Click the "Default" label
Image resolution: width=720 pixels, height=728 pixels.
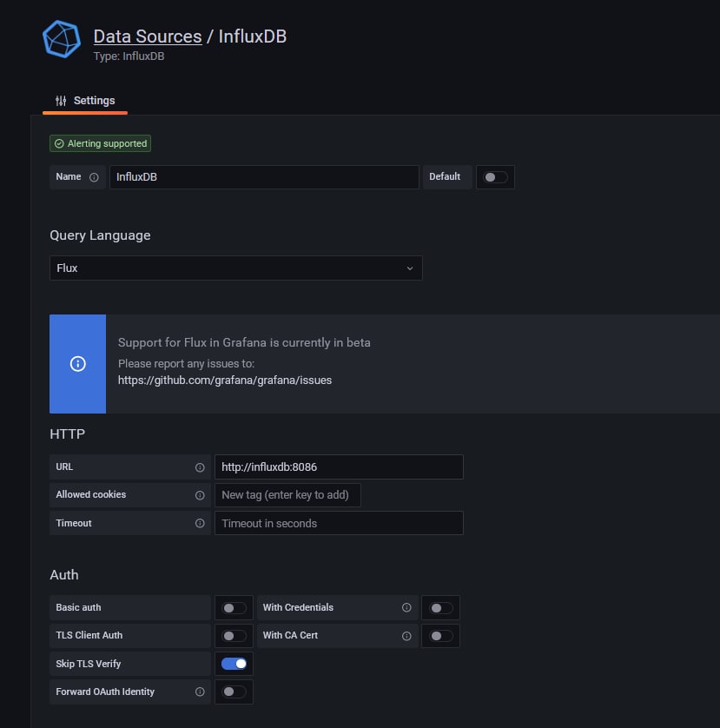click(x=445, y=176)
